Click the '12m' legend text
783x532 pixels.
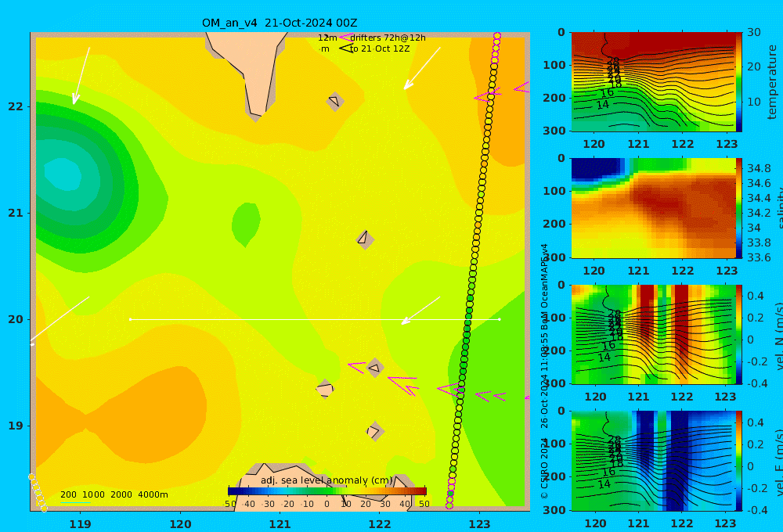327,38
